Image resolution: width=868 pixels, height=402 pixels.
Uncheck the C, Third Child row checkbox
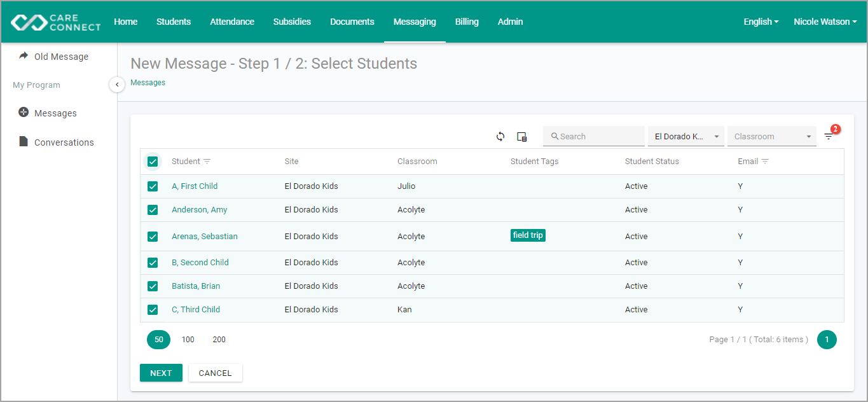(x=153, y=310)
